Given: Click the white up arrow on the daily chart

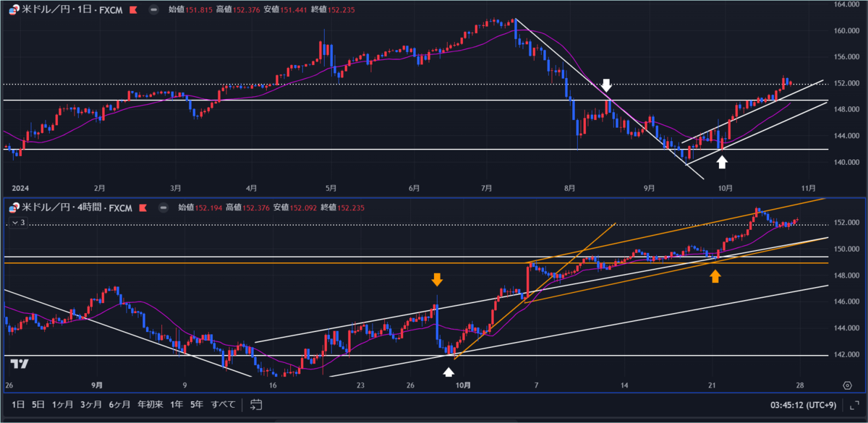Looking at the screenshot, I should tap(721, 161).
